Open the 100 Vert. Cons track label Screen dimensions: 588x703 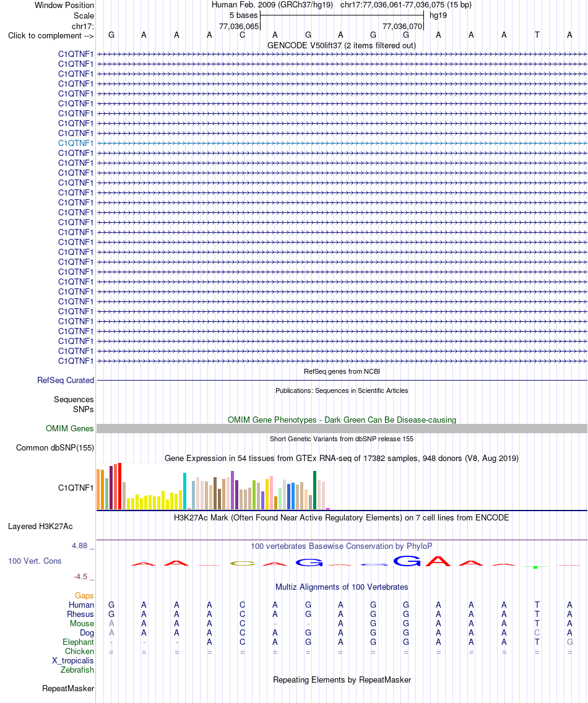tap(35, 561)
